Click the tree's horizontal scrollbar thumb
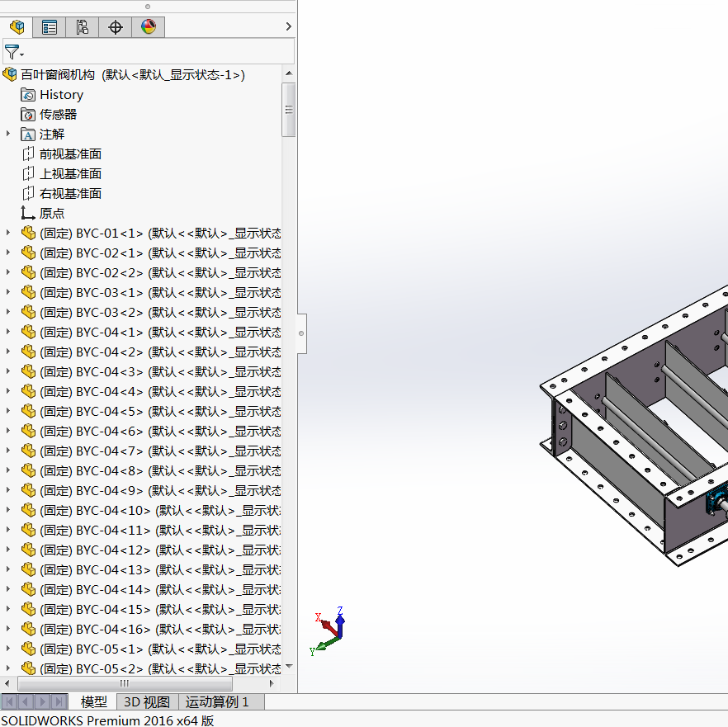 (x=125, y=684)
